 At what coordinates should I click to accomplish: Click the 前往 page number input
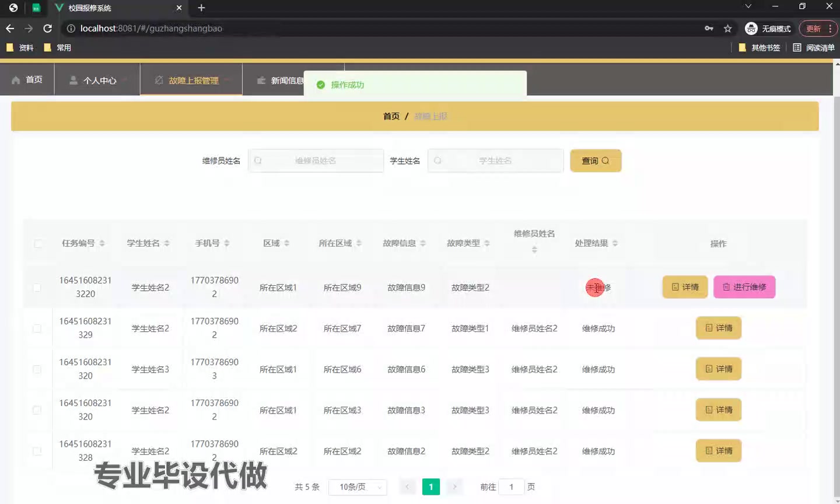pyautogui.click(x=512, y=487)
